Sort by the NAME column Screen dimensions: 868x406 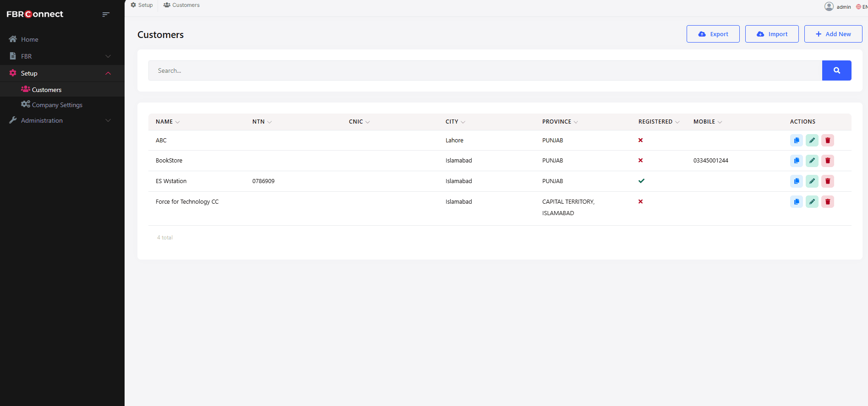pyautogui.click(x=168, y=122)
